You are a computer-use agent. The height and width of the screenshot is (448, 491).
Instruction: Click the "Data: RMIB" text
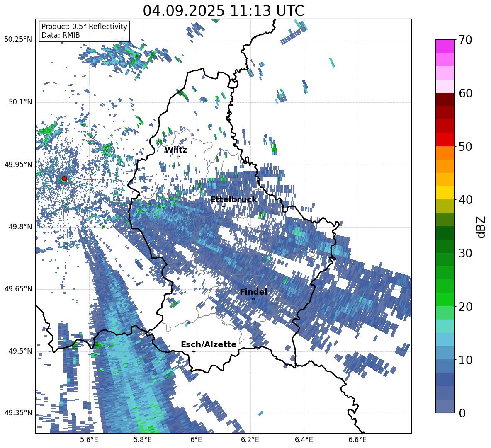61,35
